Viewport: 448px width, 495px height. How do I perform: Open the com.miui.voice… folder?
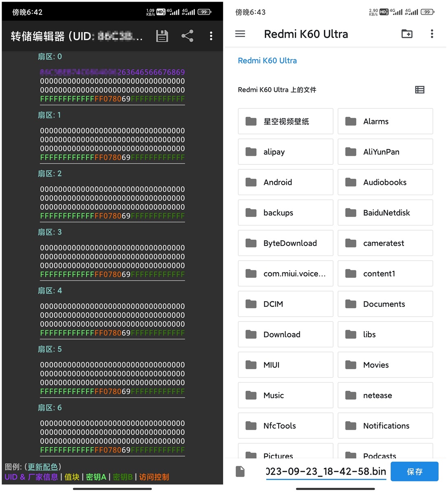285,274
